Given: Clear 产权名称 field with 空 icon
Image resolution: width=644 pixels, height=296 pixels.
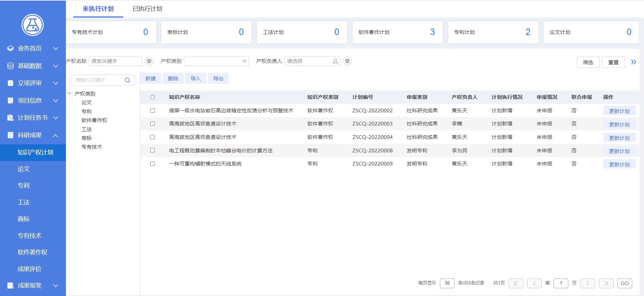Looking at the screenshot, I should coord(149,61).
